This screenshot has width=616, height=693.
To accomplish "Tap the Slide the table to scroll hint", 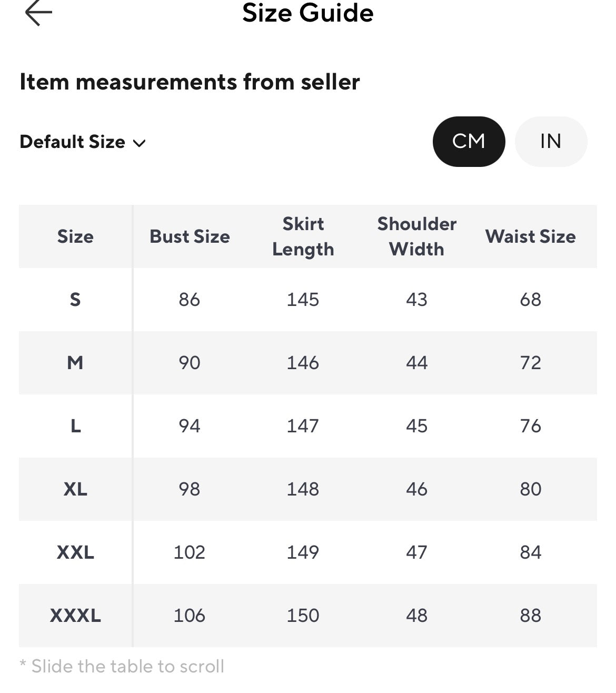I will (122, 666).
